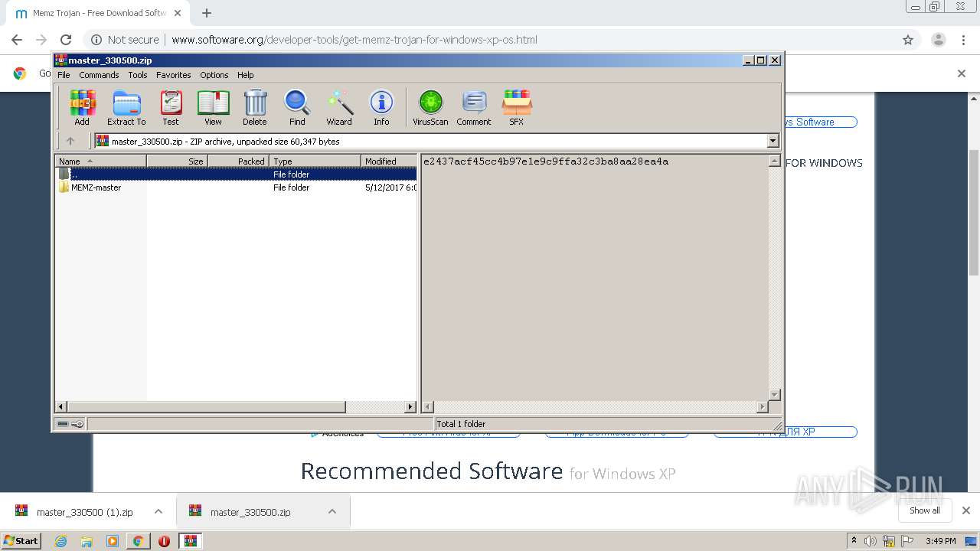Reload the Chrome page

[x=66, y=40]
